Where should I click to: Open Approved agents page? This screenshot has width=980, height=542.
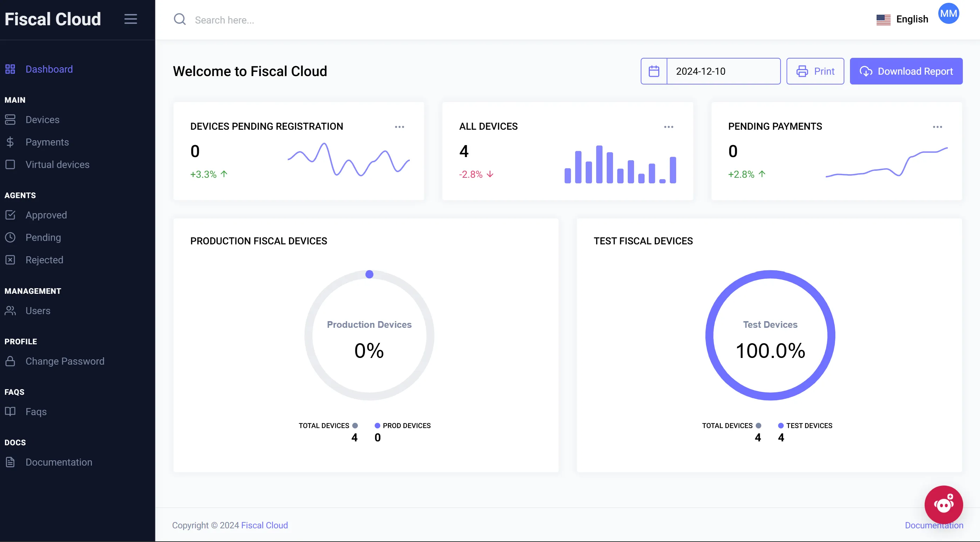pyautogui.click(x=46, y=215)
